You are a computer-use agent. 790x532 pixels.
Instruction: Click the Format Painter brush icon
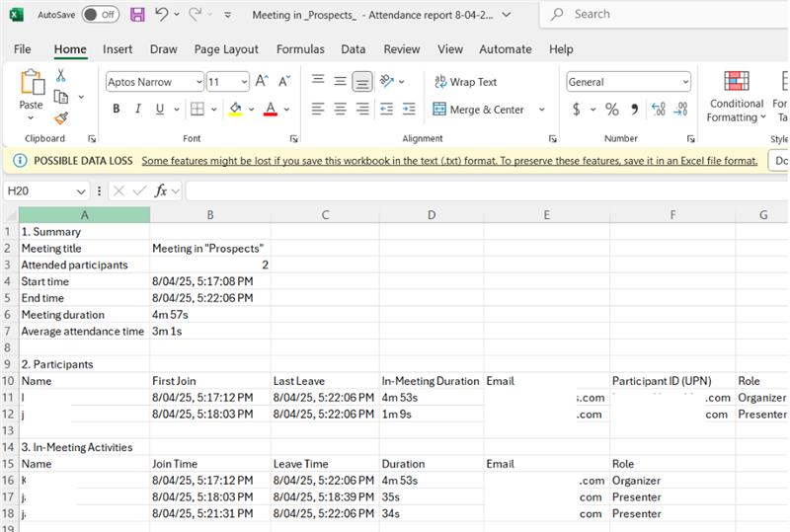(x=61, y=118)
